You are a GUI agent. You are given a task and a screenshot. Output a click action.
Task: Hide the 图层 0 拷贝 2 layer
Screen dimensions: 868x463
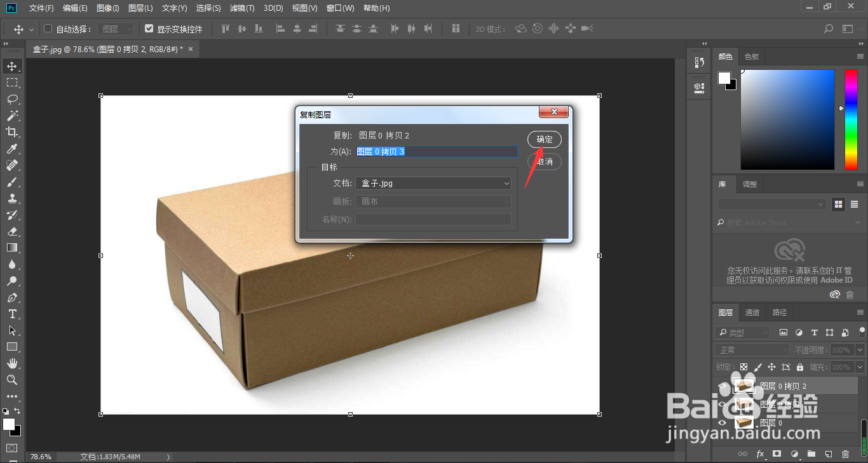[x=722, y=386]
